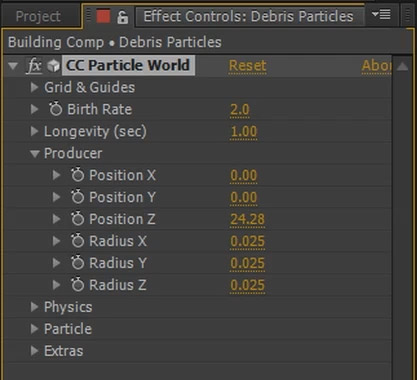Screen dimensions: 417x380
Task: Expand the Particle group
Action: click(34, 329)
